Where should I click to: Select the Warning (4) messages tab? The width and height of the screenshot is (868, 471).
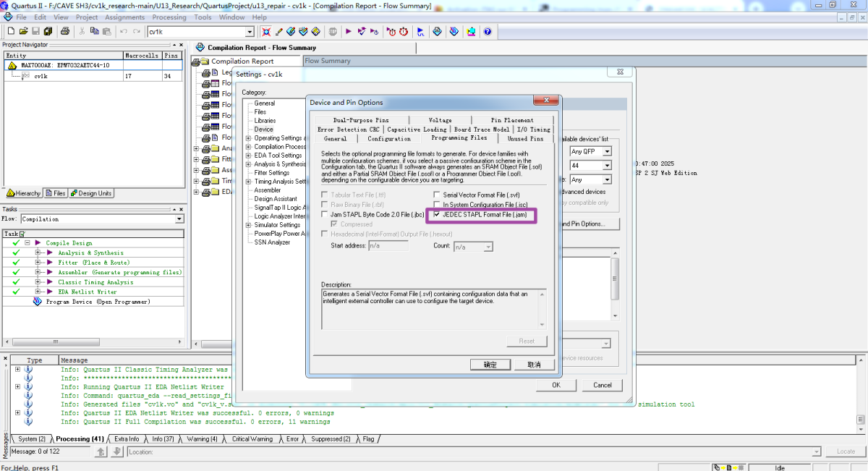point(202,439)
